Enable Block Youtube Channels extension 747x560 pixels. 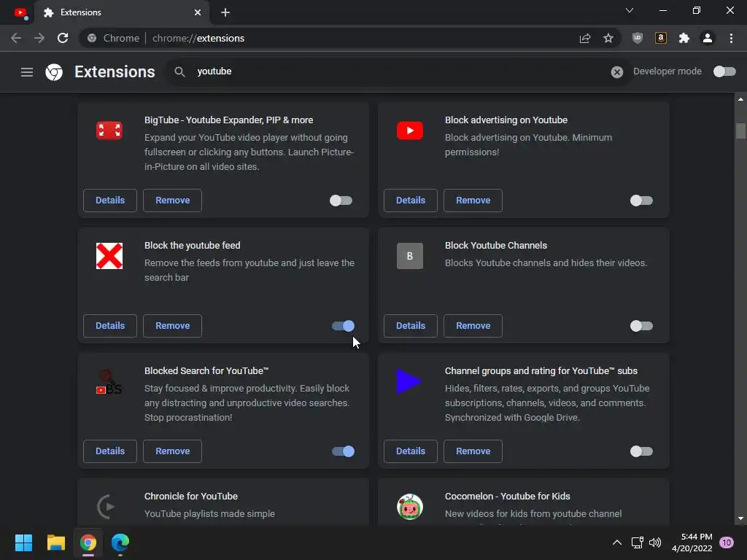(x=641, y=326)
